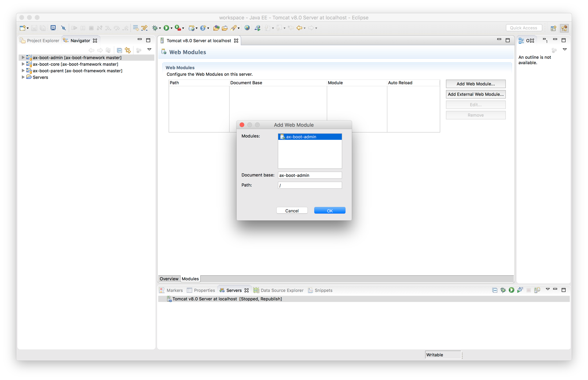The height and width of the screenshot is (380, 588).
Task: Click the Search pencil icon in main toolbar
Action: [x=233, y=28]
